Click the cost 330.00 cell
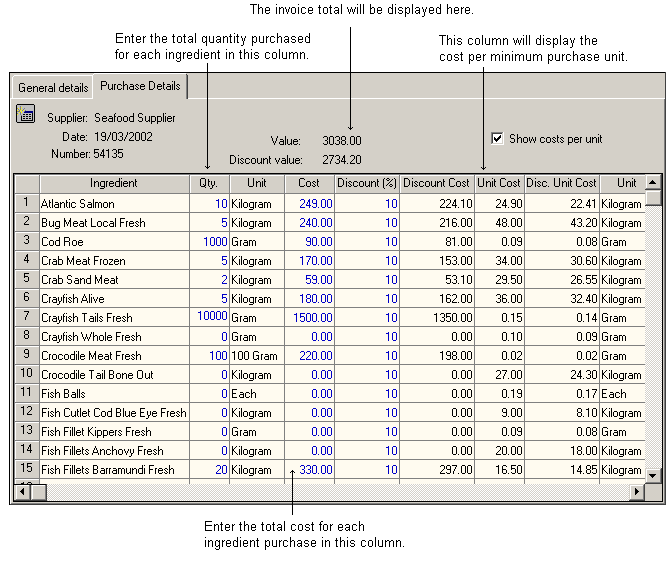The height and width of the screenshot is (563, 670). click(x=309, y=470)
